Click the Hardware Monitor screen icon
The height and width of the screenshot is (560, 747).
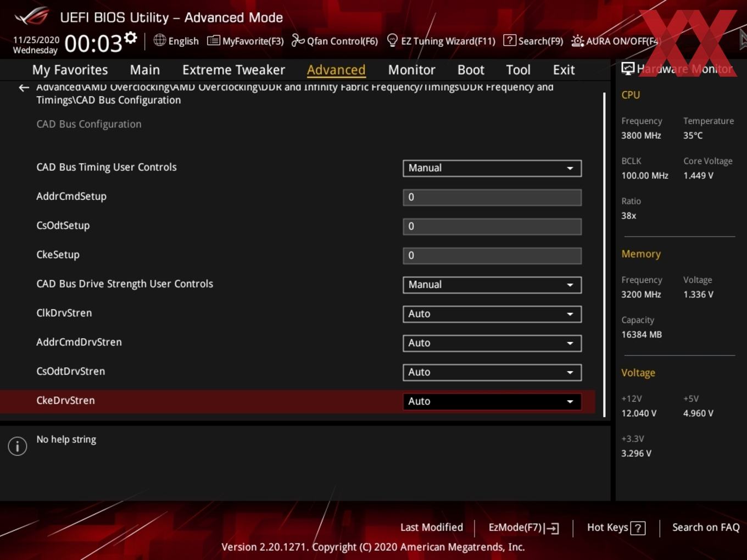click(x=628, y=69)
